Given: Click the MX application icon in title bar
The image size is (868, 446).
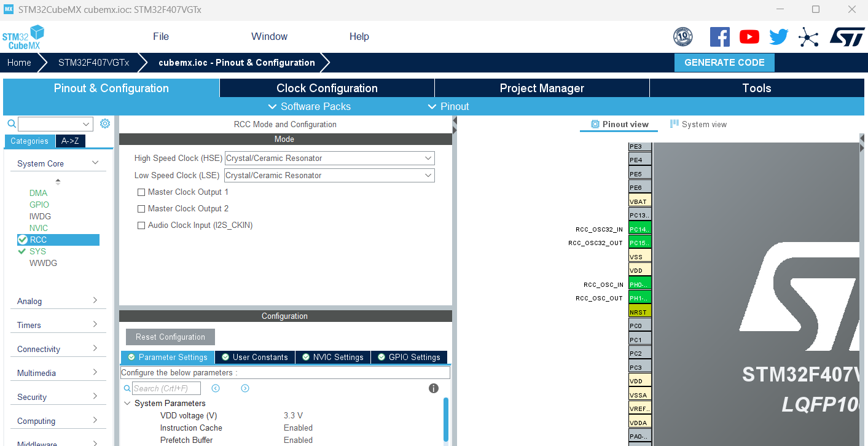Looking at the screenshot, I should point(9,9).
